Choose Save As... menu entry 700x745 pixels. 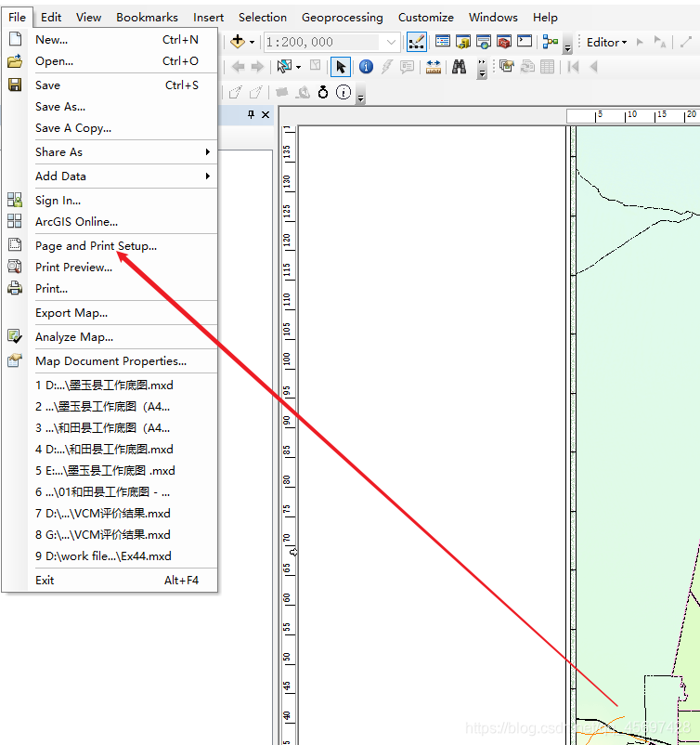110,107
